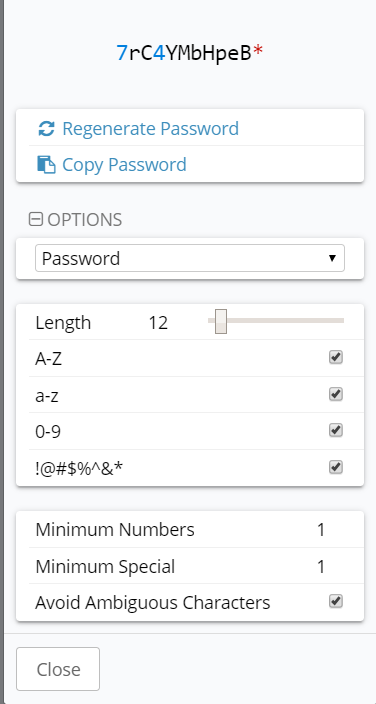The width and height of the screenshot is (376, 704).
Task: Click the Length value 12 field
Action: pos(158,323)
